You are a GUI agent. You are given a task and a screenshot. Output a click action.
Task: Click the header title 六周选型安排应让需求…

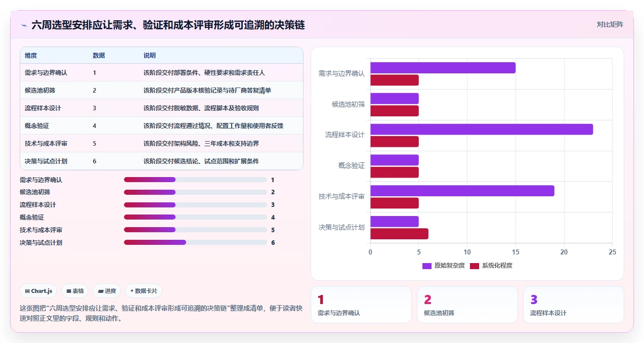click(168, 25)
